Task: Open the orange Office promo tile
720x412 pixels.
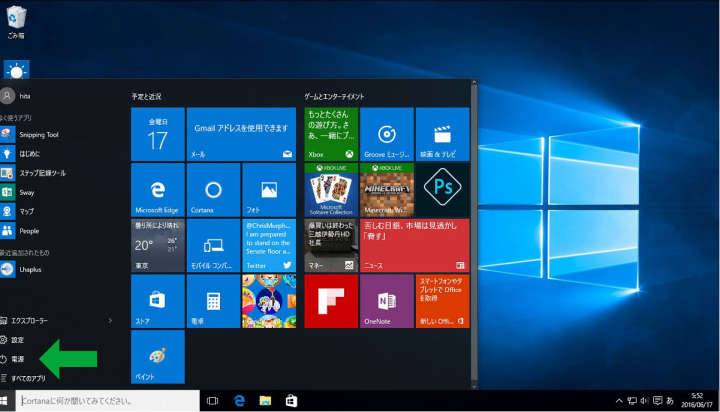Action: [442, 301]
